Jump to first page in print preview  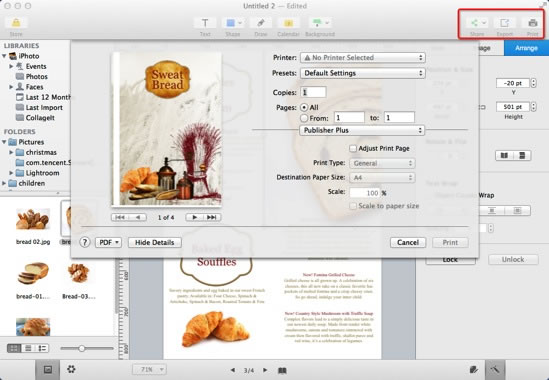[x=120, y=217]
